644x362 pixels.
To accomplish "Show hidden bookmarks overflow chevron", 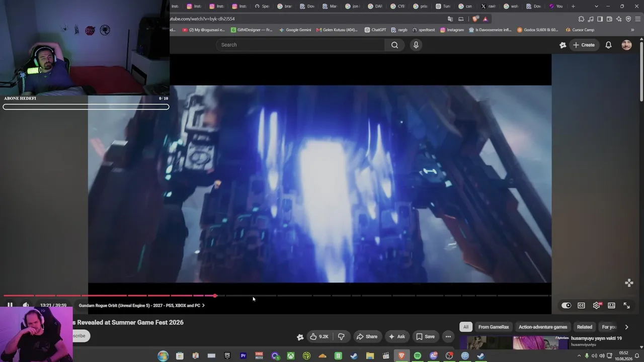I will [x=632, y=30].
